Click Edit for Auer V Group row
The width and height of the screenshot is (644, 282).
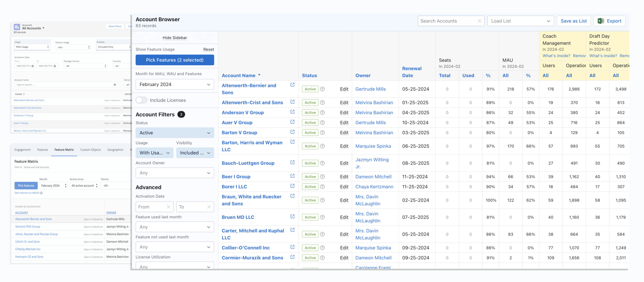pyautogui.click(x=344, y=123)
